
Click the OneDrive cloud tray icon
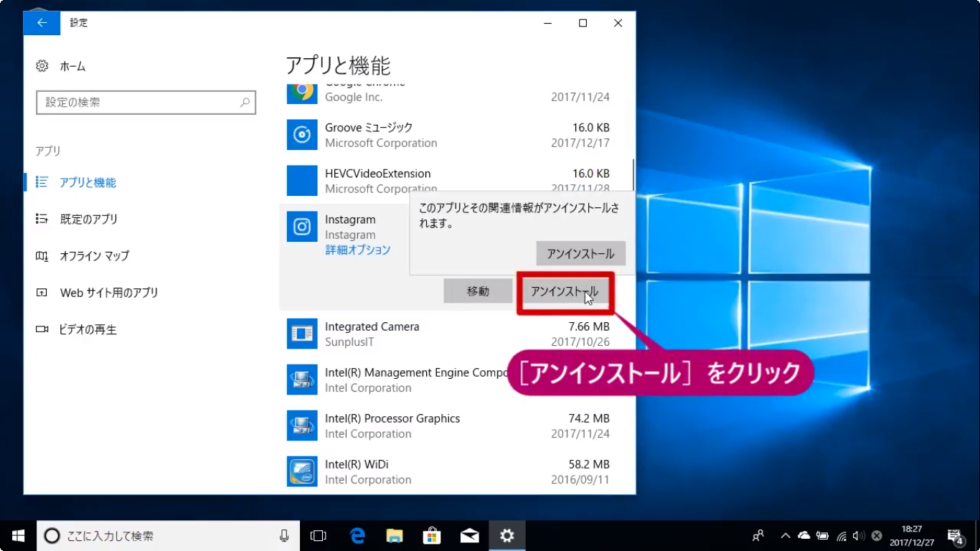pyautogui.click(x=804, y=535)
